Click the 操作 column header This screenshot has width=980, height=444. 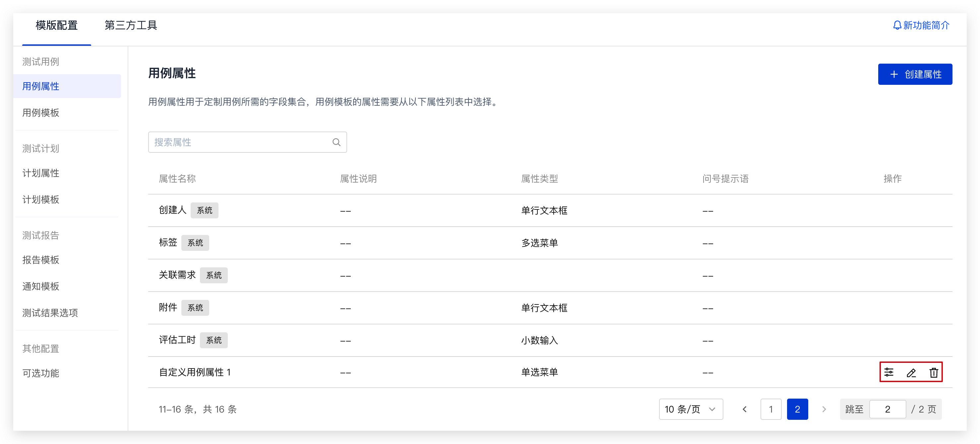892,179
